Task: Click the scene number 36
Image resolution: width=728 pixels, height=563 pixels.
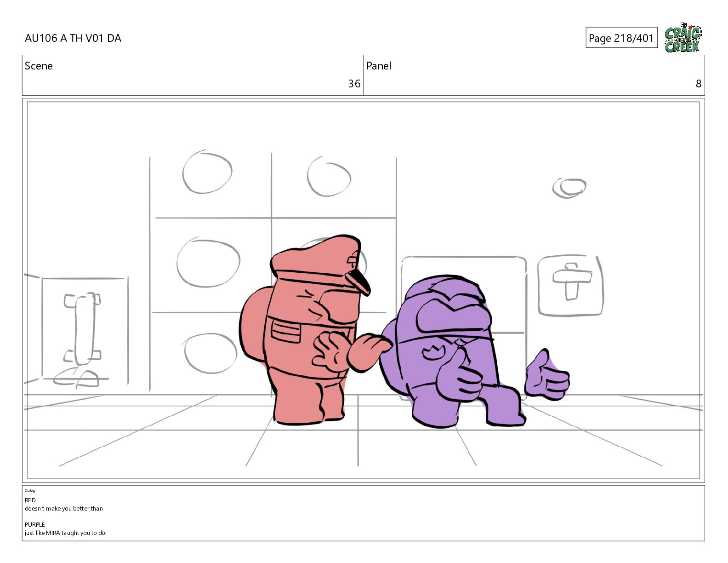Action: [354, 84]
